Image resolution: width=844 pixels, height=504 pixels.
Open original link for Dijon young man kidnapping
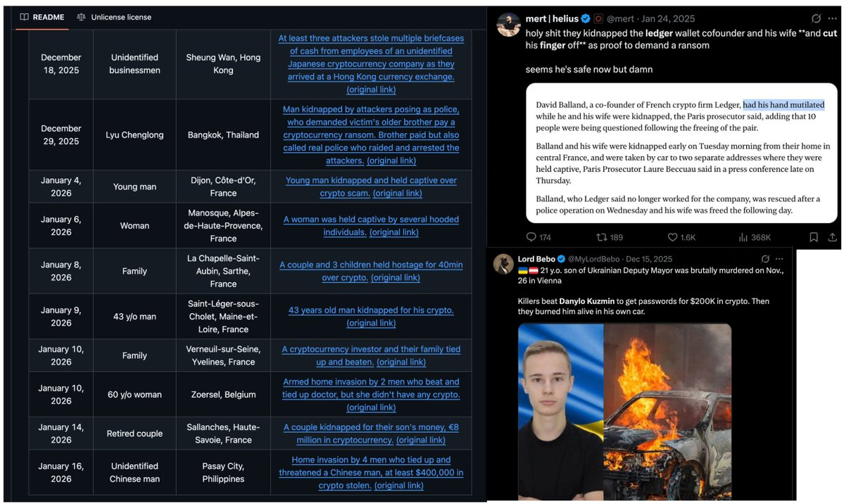397,194
